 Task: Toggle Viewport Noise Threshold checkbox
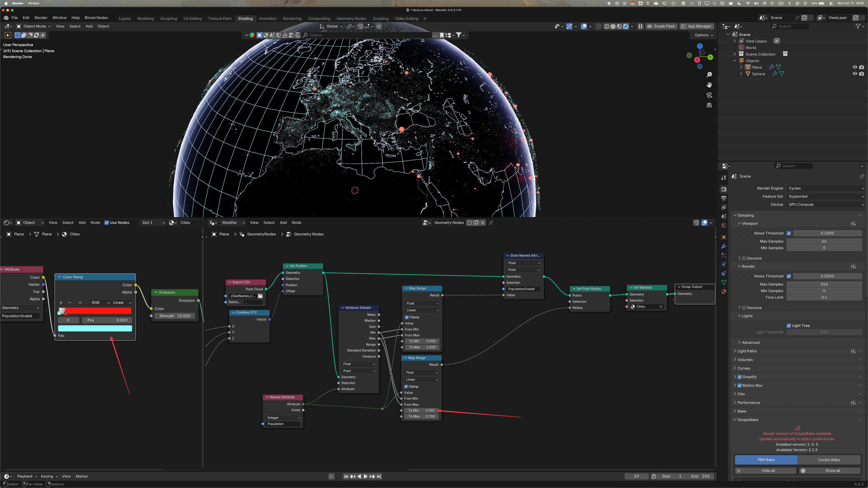(789, 233)
